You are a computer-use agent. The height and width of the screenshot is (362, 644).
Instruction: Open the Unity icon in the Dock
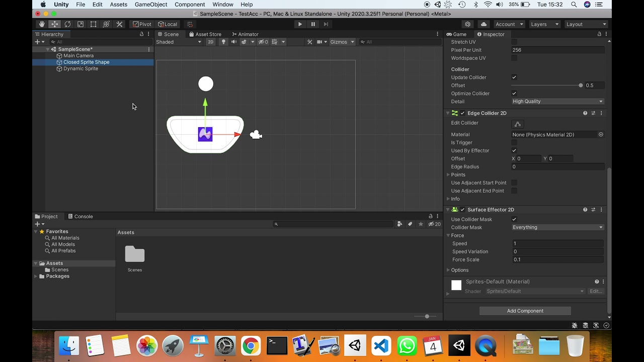click(459, 345)
